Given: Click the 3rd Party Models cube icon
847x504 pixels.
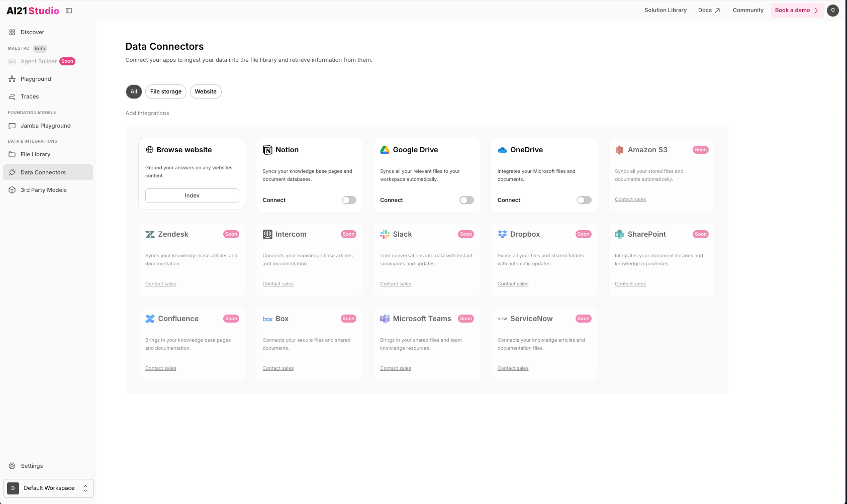Looking at the screenshot, I should [x=12, y=190].
